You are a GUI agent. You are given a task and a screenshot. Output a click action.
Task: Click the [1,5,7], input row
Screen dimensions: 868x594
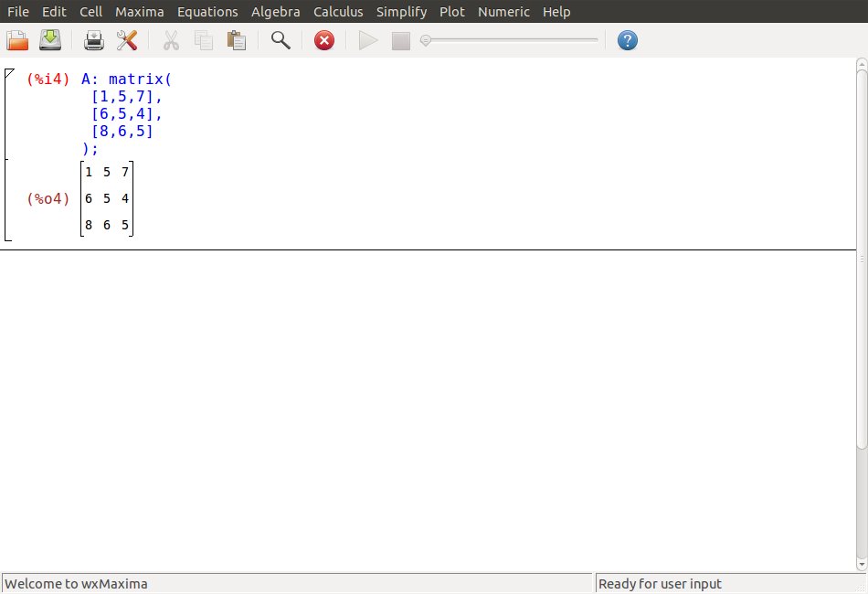tap(127, 96)
